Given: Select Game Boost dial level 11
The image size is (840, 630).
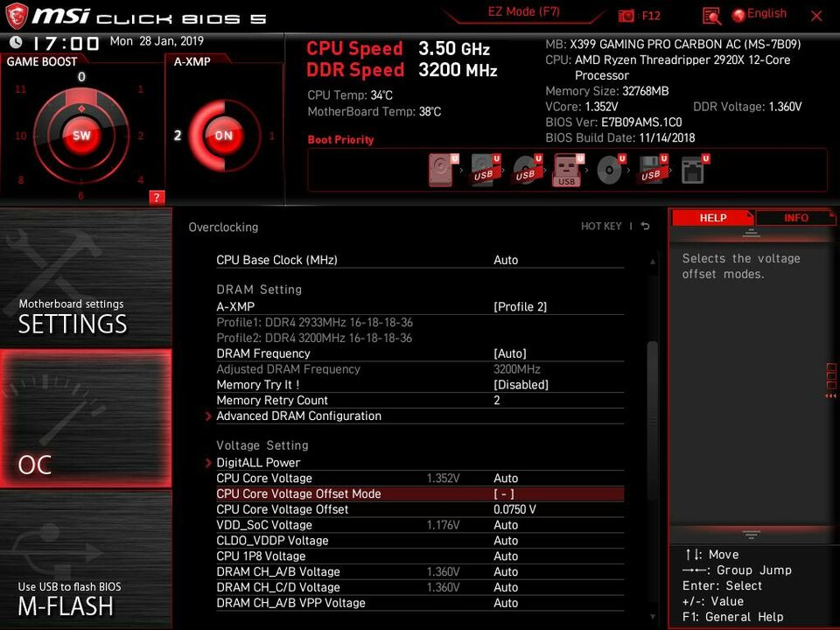Looking at the screenshot, I should (20, 89).
